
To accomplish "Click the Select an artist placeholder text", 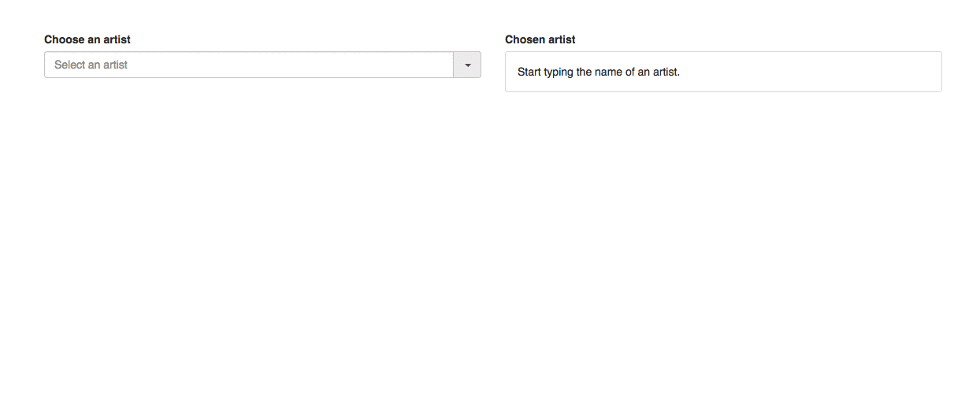I will coord(91,65).
